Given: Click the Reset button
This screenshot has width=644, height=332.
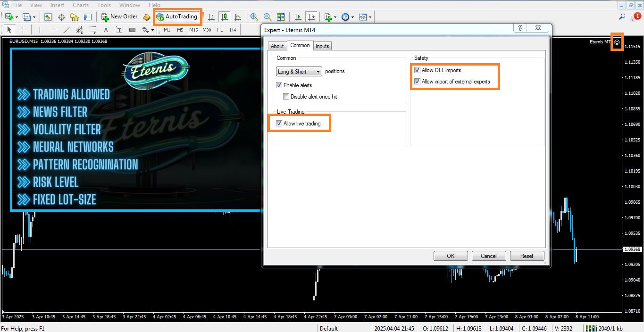Looking at the screenshot, I should (x=527, y=256).
